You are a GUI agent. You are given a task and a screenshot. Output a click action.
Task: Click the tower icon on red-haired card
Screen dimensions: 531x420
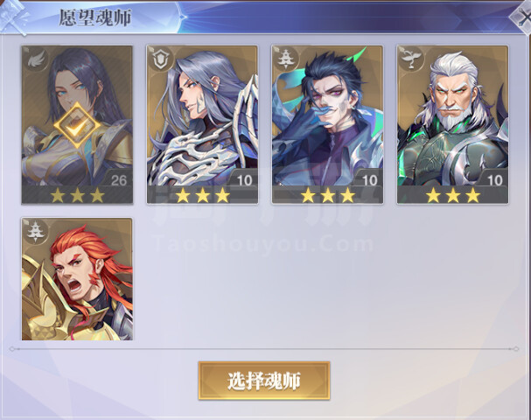(x=36, y=231)
